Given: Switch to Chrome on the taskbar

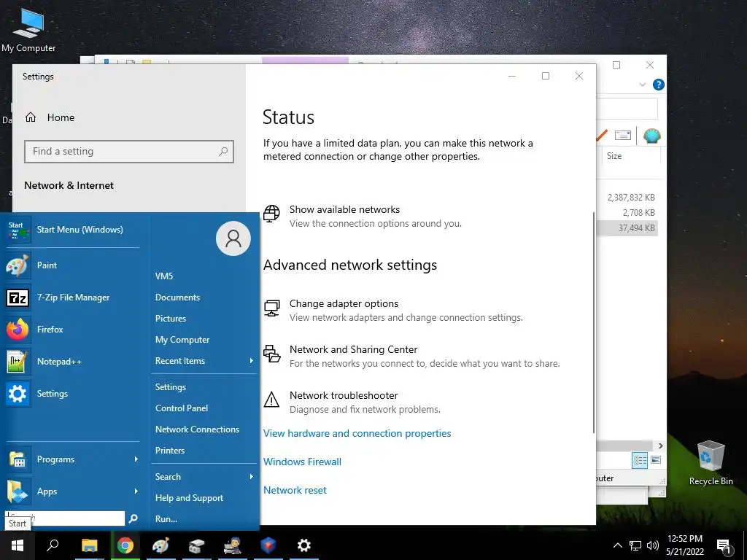Looking at the screenshot, I should tap(125, 545).
